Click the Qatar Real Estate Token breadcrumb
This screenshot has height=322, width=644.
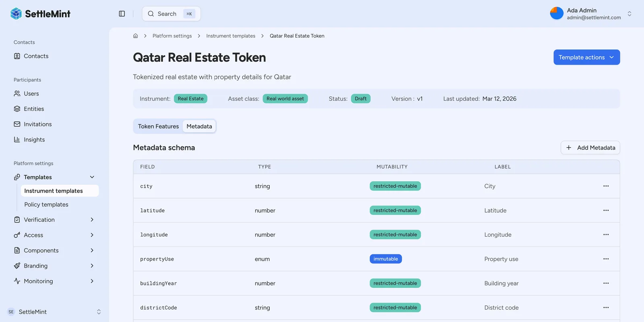297,36
